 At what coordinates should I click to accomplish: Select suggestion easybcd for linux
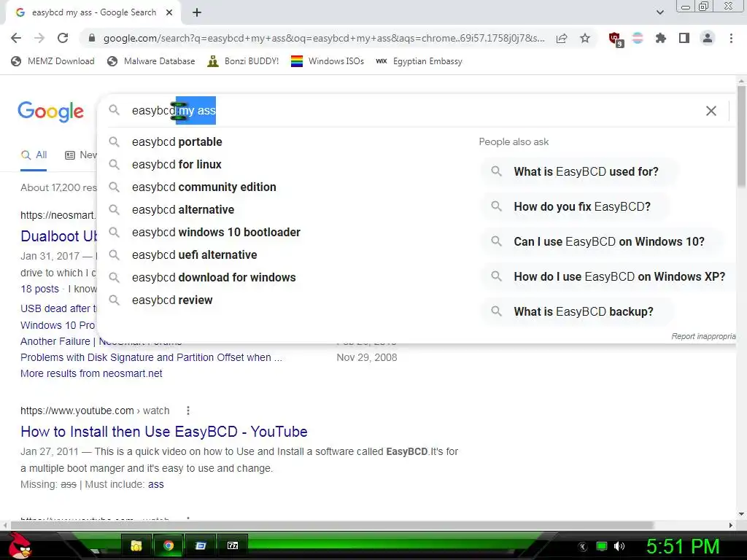[177, 164]
